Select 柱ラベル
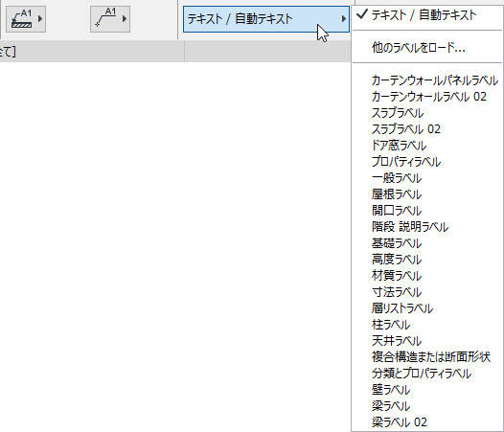Image resolution: width=504 pixels, height=432 pixels. (x=426, y=325)
